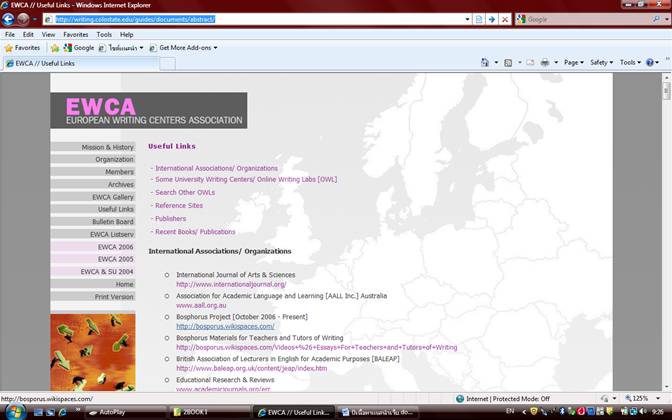Open the Google favorites bar shortcut

79,48
